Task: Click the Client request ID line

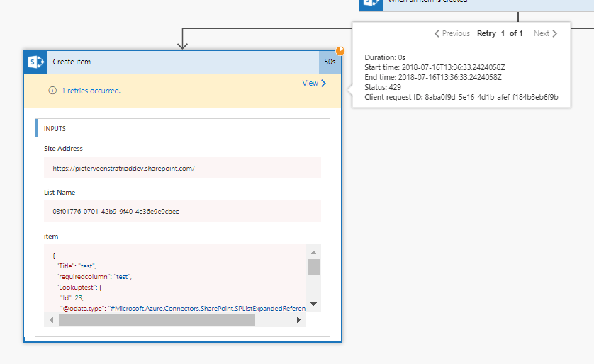Action: pyautogui.click(x=461, y=97)
